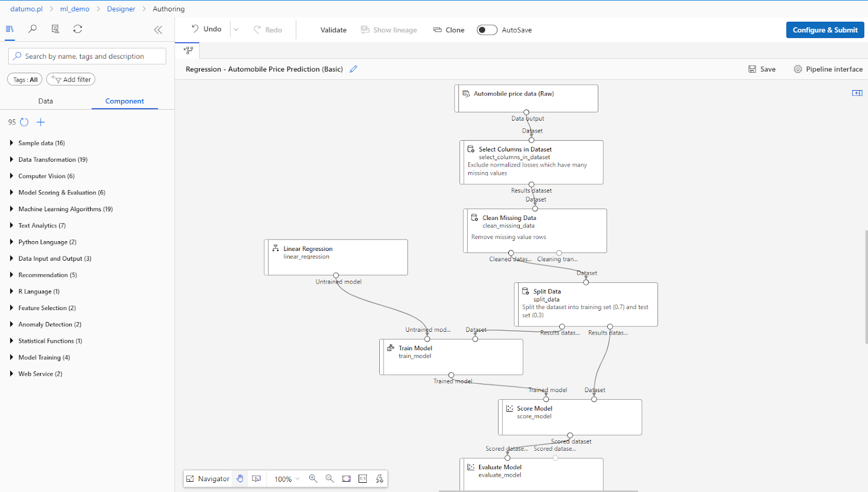Collapse the left component panel with double chevron
The height and width of the screenshot is (492, 868).
pyautogui.click(x=158, y=30)
